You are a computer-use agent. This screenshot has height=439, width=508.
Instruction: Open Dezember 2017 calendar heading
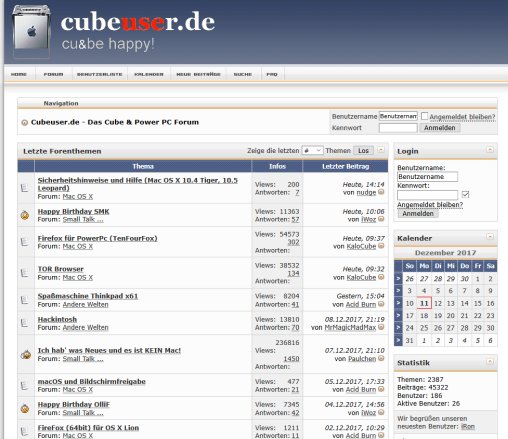[445, 253]
